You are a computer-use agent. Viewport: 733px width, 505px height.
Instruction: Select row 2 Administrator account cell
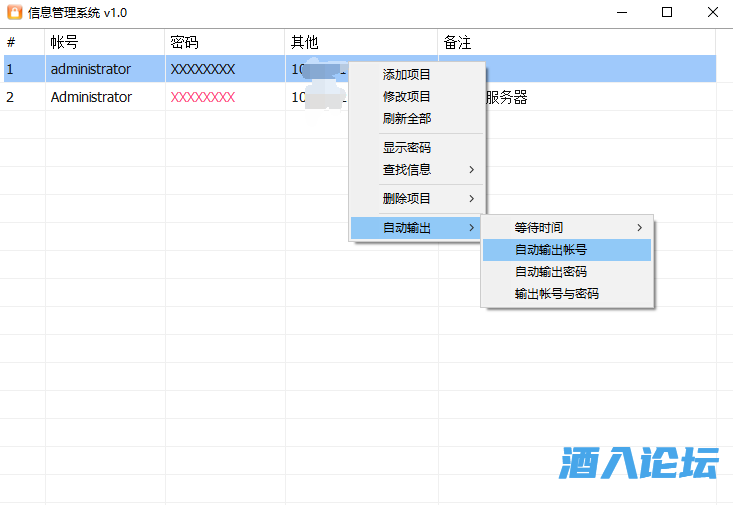[x=91, y=97]
